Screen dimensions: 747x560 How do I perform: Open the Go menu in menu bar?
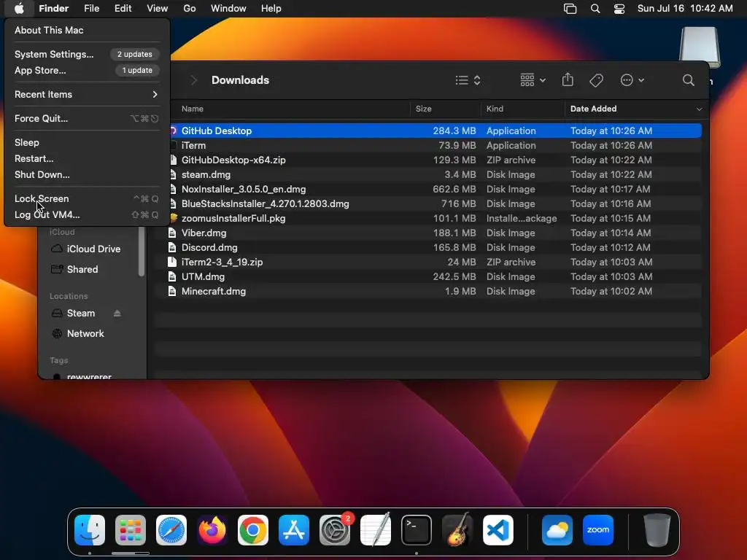click(190, 9)
